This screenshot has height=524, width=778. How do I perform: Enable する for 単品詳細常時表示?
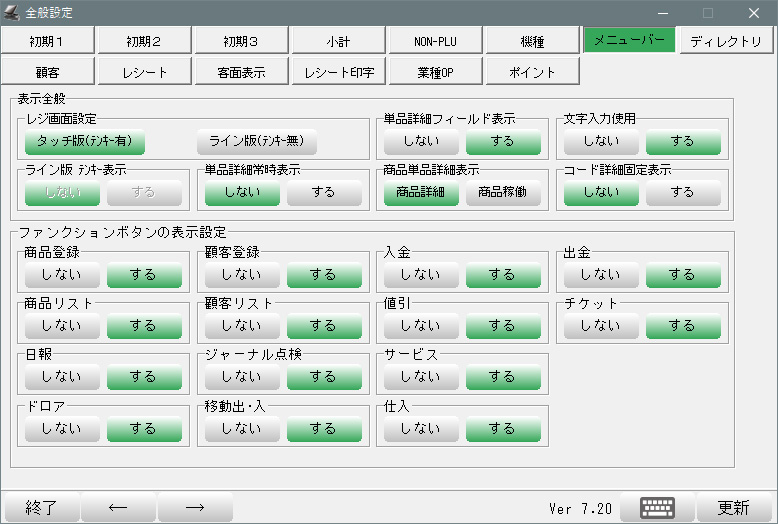323,192
